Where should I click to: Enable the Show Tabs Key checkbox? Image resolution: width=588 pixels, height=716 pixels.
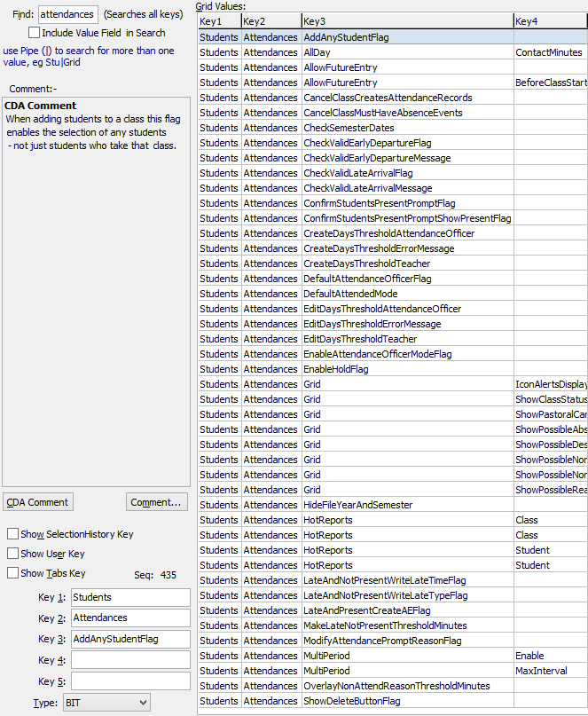[x=13, y=573]
